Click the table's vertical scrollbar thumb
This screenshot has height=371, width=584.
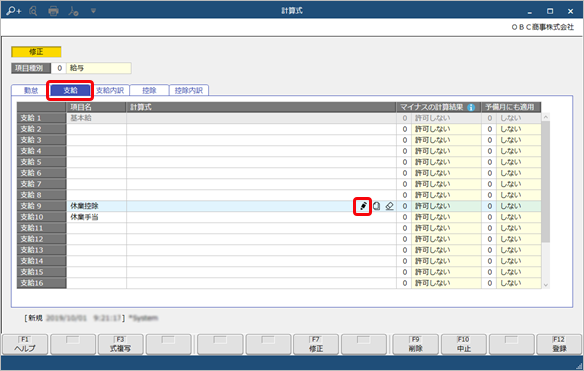coord(546,182)
